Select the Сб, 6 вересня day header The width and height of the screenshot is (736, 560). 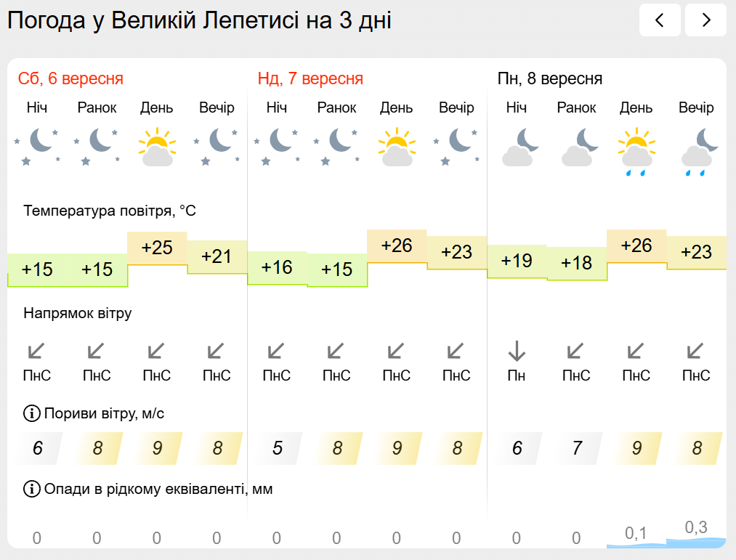(x=70, y=78)
